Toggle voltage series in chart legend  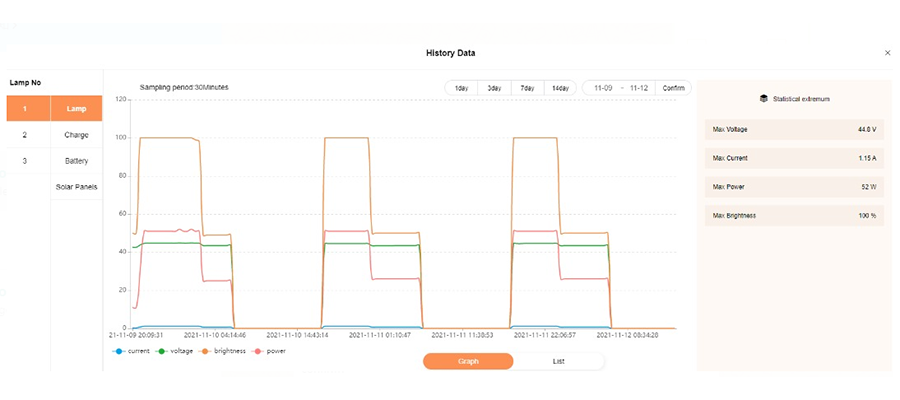coord(173,351)
